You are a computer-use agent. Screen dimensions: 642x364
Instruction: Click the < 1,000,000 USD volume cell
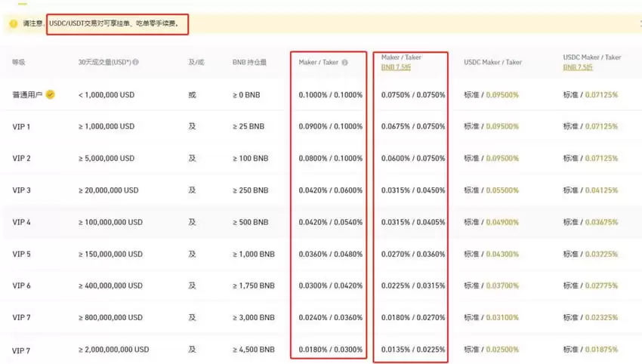(106, 95)
